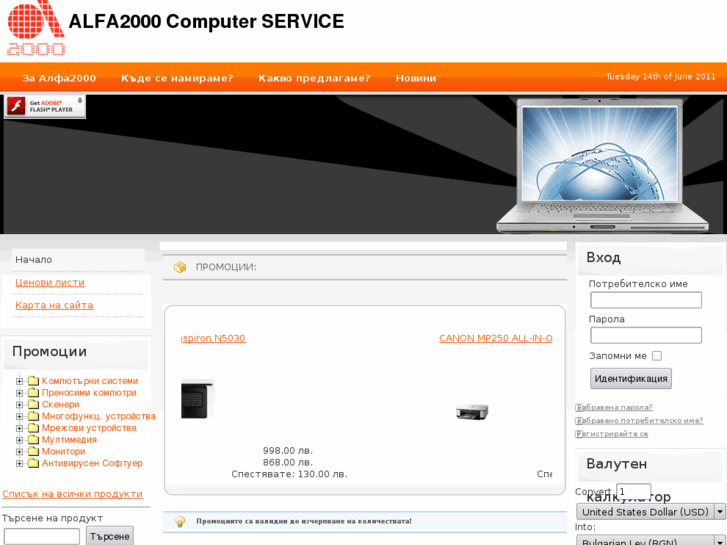Click the Tuesday 14th of June 2011 date
727x545 pixels.
[x=660, y=77]
